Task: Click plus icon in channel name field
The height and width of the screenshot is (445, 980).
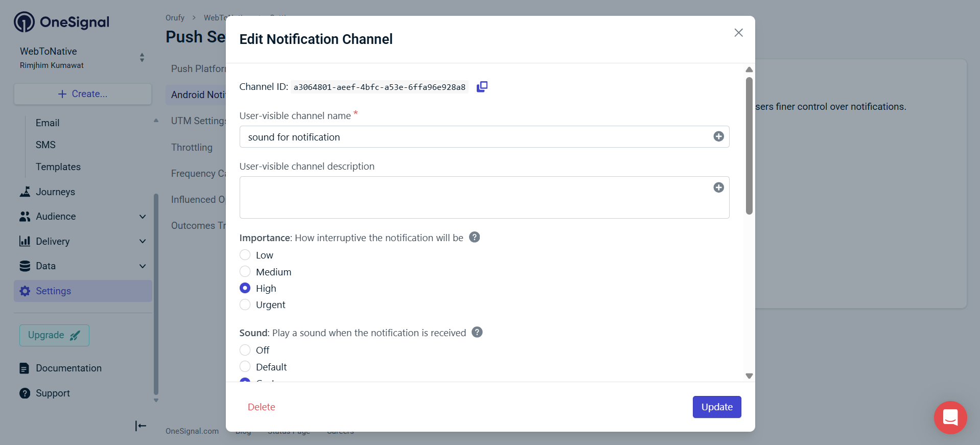Action: (718, 136)
